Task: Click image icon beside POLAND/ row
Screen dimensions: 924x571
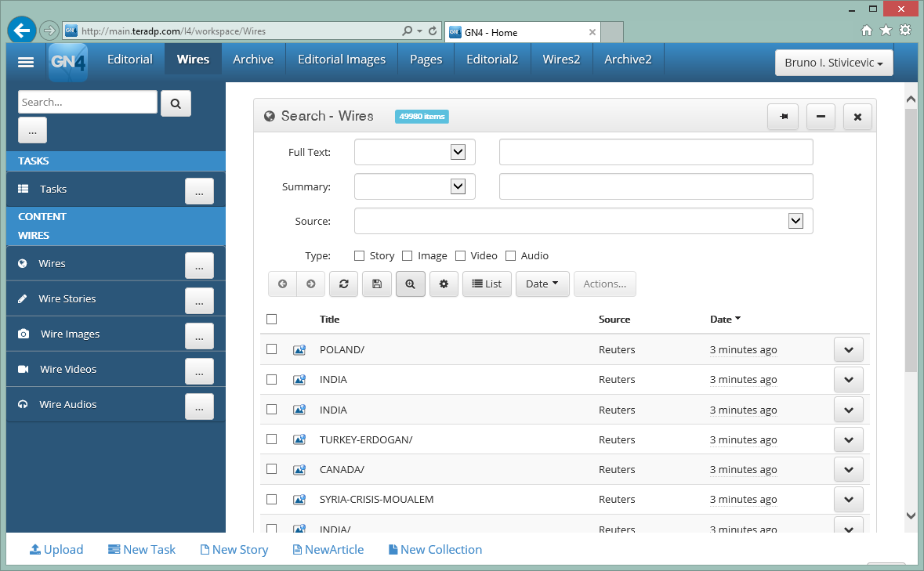Action: 299,349
